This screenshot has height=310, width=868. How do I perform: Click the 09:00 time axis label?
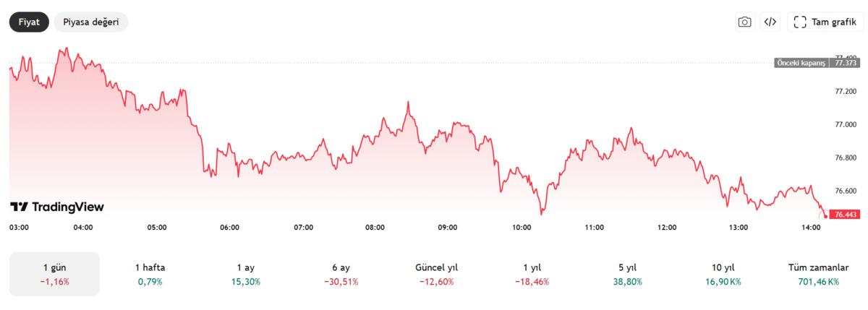448,228
